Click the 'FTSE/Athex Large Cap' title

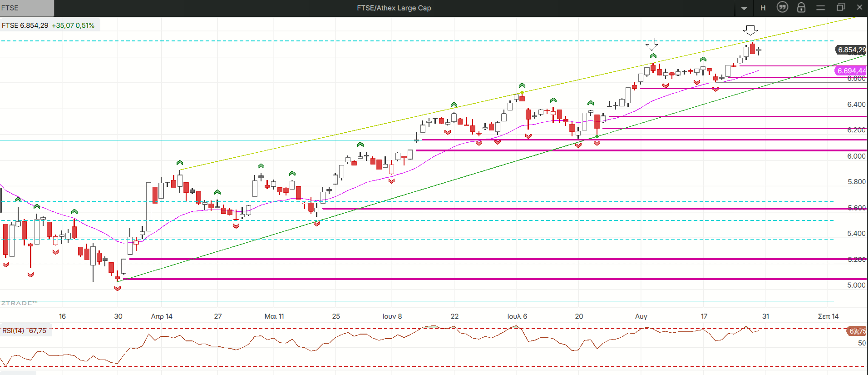[x=394, y=8]
